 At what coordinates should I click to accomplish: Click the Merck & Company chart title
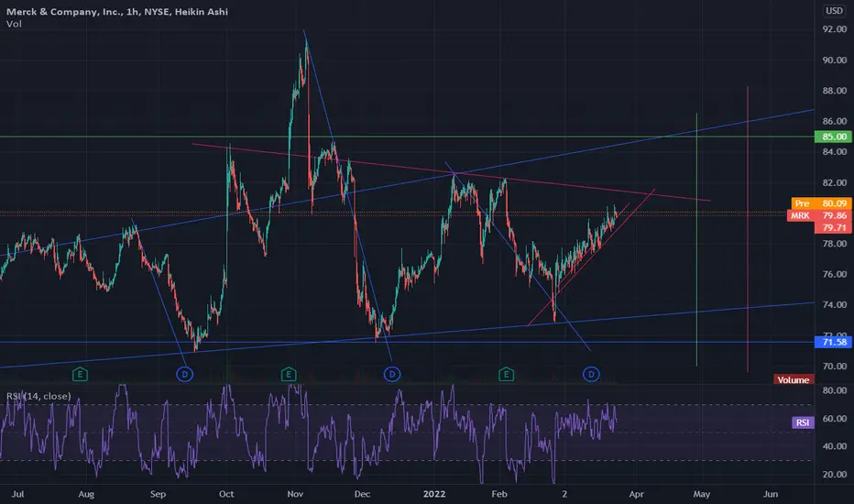(x=117, y=11)
